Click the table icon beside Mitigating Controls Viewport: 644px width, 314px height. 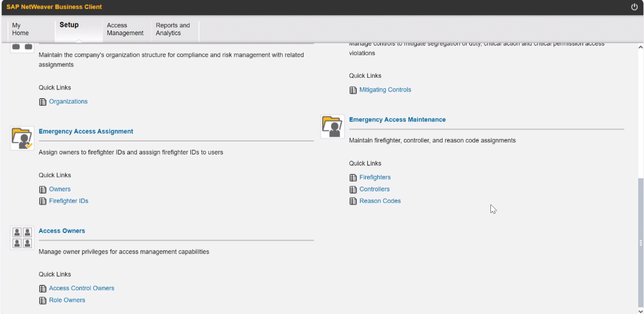coord(353,90)
